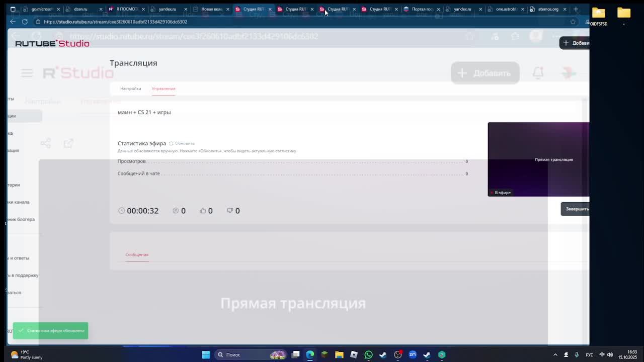Reload the page with the refresh icon

[x=25, y=22]
